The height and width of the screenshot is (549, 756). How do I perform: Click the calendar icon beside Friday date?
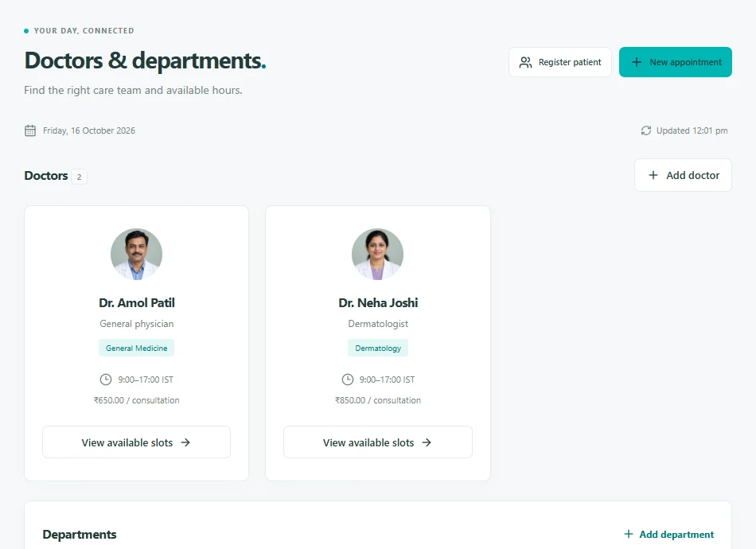pos(30,130)
